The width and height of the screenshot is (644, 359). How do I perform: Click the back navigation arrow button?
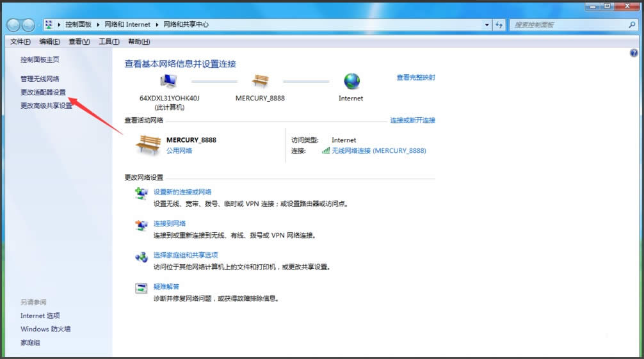pos(13,25)
